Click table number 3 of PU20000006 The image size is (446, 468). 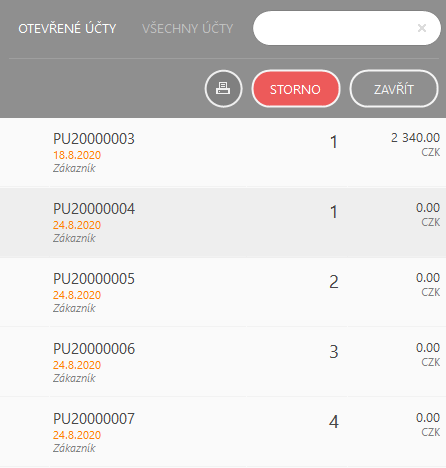click(x=334, y=352)
